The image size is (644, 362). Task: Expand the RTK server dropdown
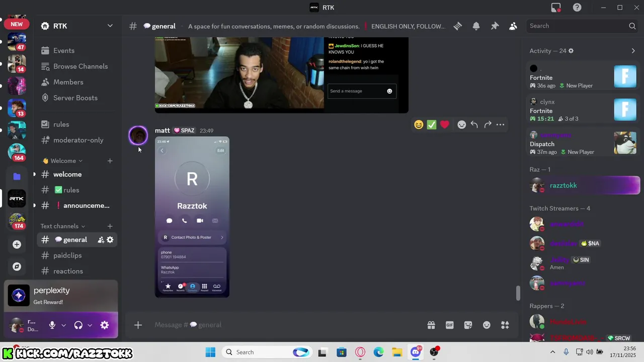coord(110,26)
